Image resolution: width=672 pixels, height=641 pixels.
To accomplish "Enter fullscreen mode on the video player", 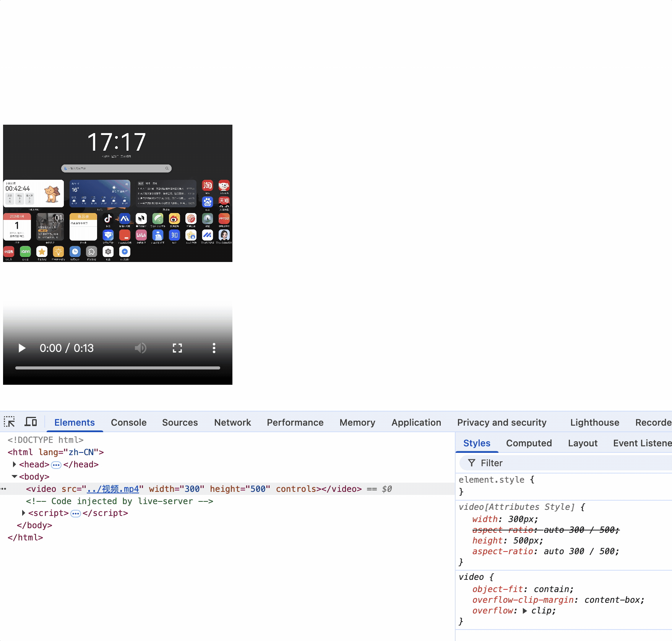I will (177, 348).
